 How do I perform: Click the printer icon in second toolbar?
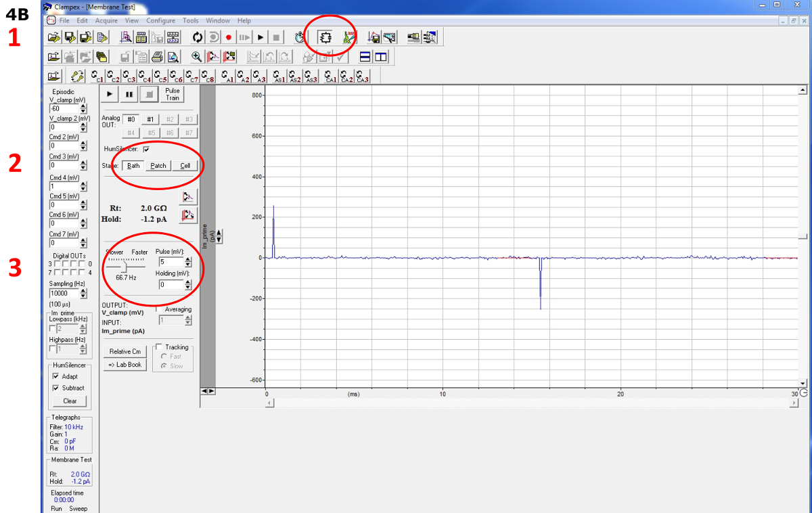(x=157, y=57)
